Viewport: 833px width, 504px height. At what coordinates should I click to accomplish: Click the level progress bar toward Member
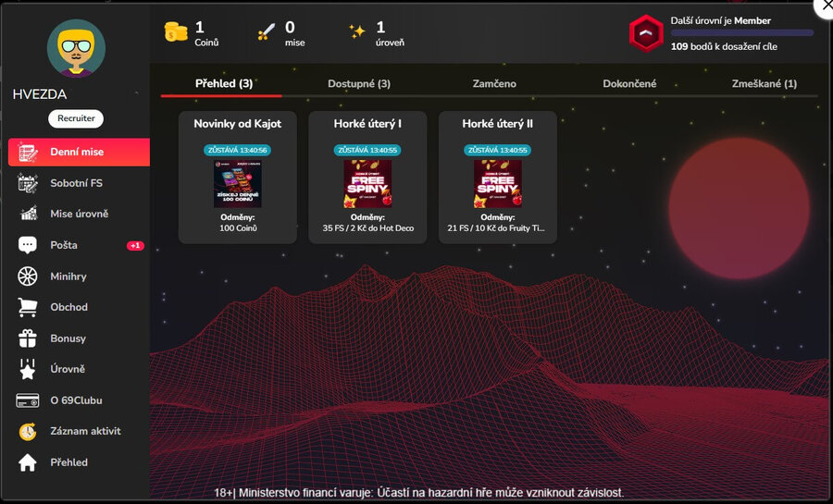coord(742,33)
